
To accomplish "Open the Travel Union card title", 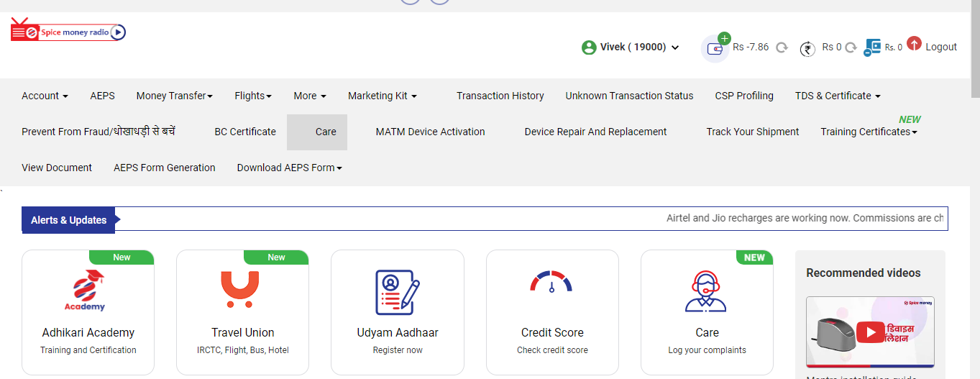I will [243, 332].
